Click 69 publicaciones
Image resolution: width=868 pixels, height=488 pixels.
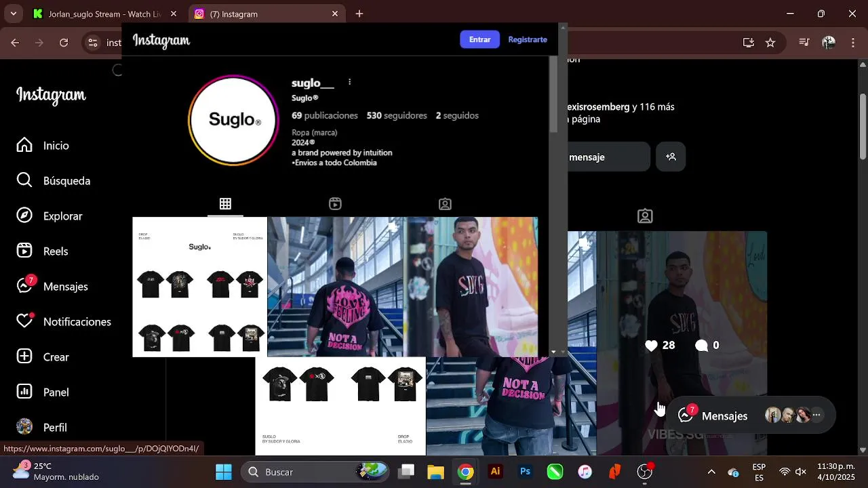pyautogui.click(x=325, y=116)
